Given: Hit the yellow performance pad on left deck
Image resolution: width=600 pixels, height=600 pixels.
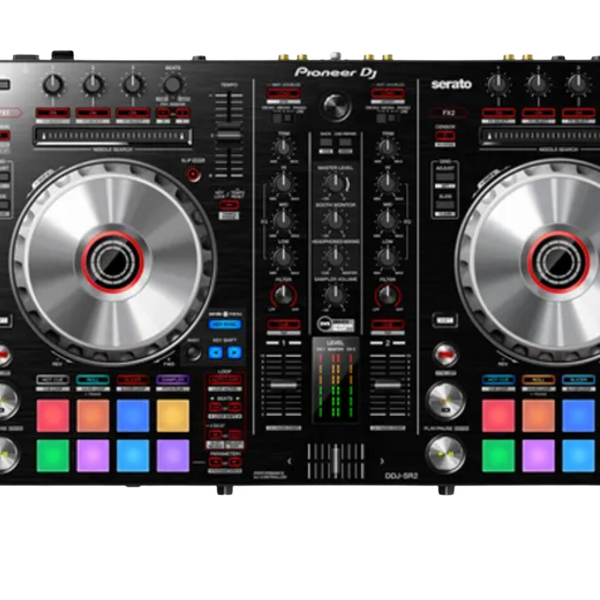Looking at the screenshot, I should point(173,416).
